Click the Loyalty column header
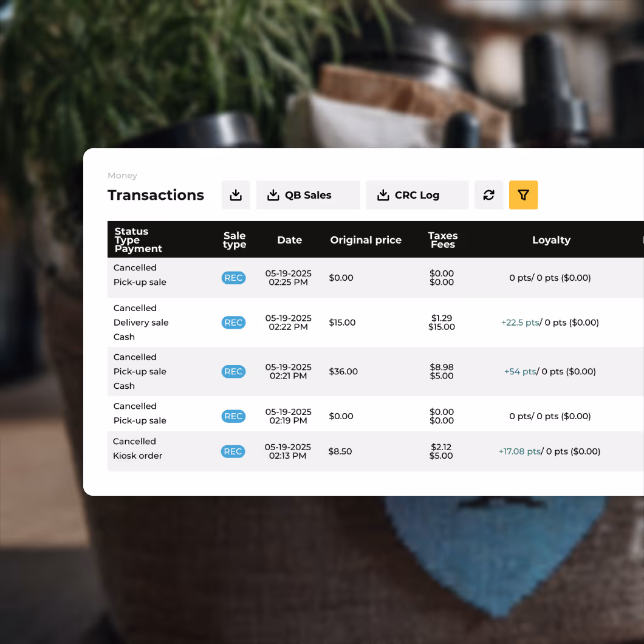The image size is (644, 644). click(551, 240)
